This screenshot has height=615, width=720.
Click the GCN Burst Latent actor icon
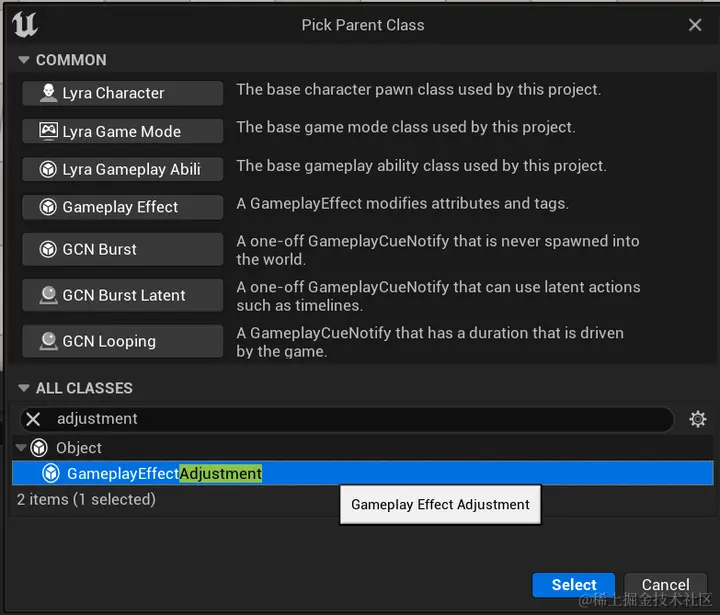(x=48, y=295)
